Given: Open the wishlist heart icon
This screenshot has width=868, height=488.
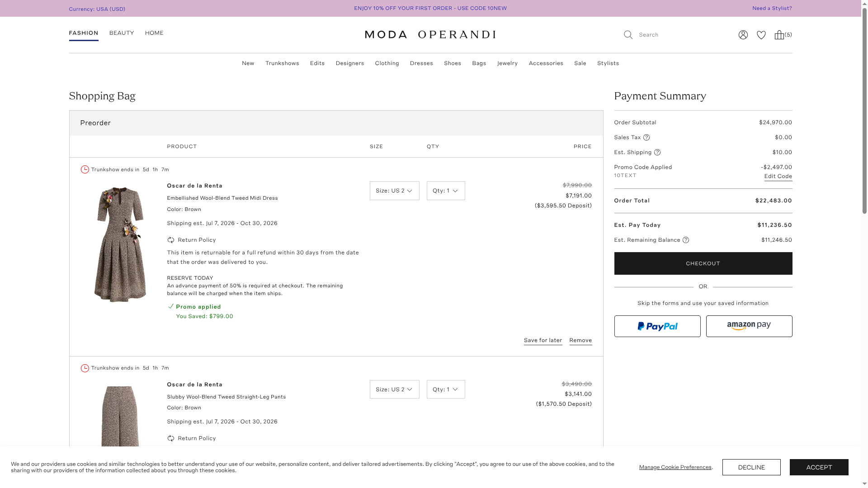Looking at the screenshot, I should pyautogui.click(x=761, y=35).
